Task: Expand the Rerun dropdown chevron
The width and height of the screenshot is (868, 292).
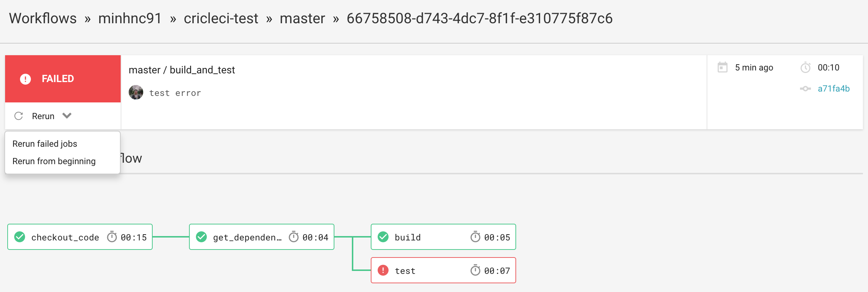Action: [x=67, y=116]
